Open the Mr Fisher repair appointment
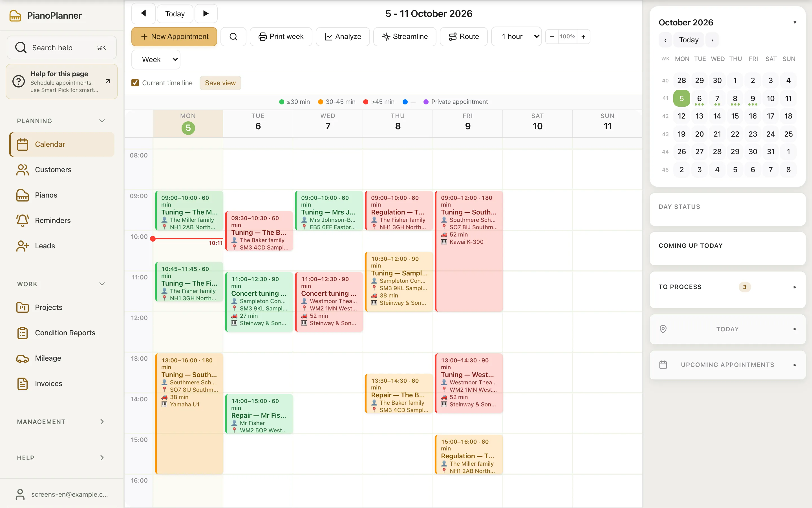 point(259,414)
